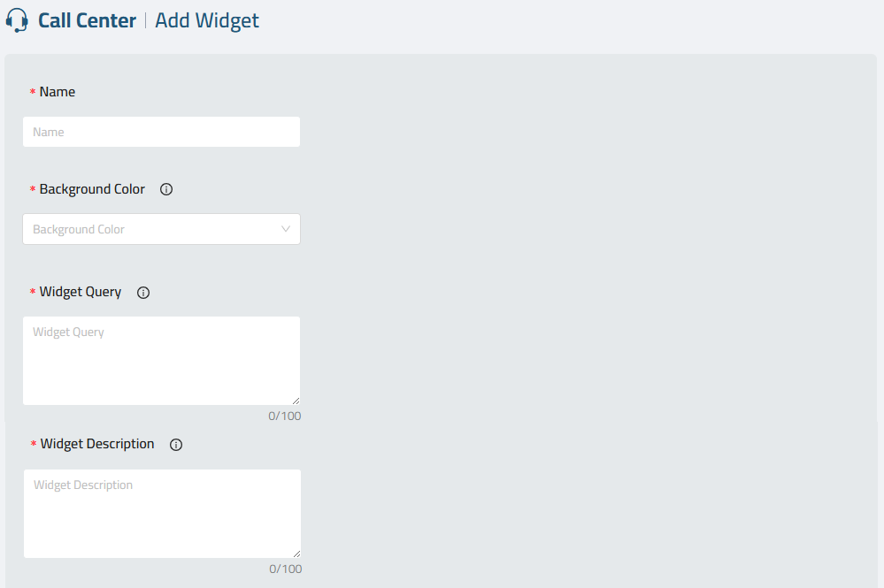Expand the Background Color chevron arrow
This screenshot has width=884, height=588.
click(286, 229)
